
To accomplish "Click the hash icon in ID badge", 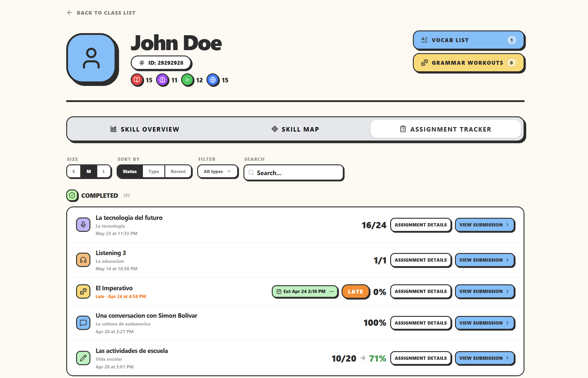I will click(x=142, y=63).
